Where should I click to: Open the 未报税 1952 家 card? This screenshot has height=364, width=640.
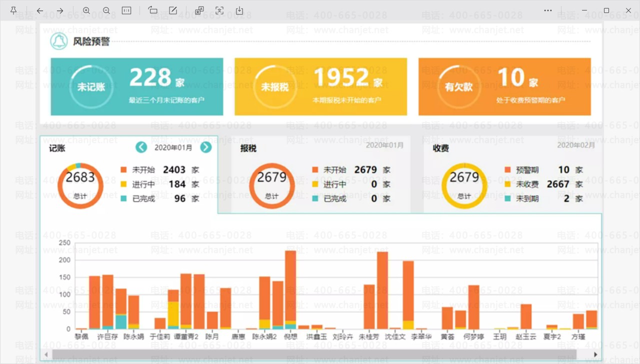pos(320,86)
